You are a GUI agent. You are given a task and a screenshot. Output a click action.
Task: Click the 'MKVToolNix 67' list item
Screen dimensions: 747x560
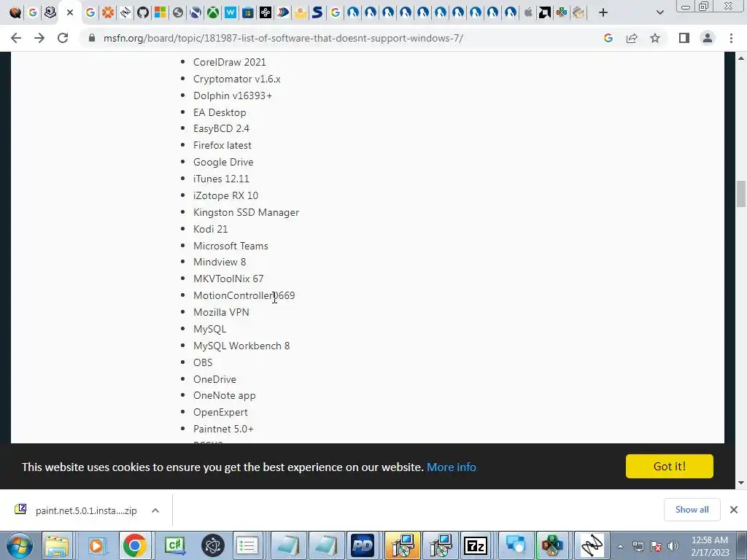coord(228,279)
